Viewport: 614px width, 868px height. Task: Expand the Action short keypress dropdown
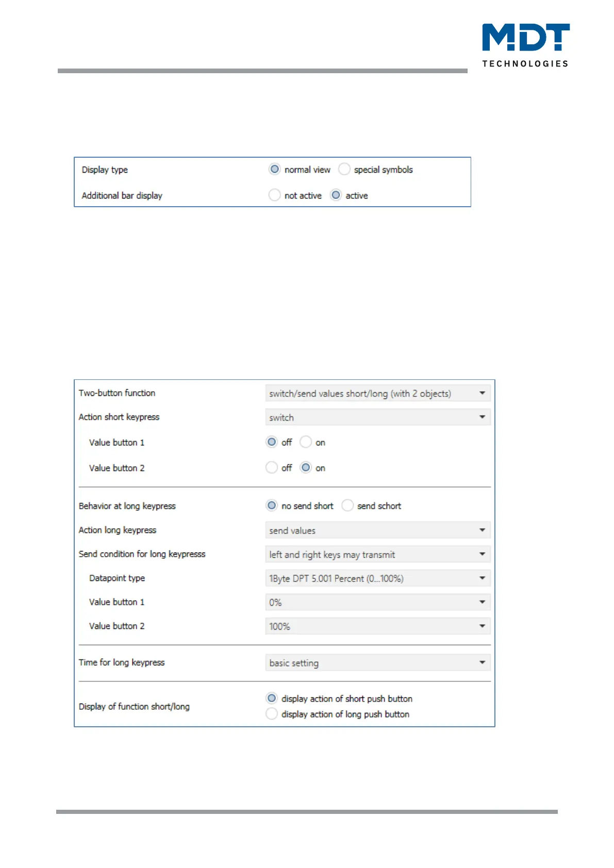[377, 418]
